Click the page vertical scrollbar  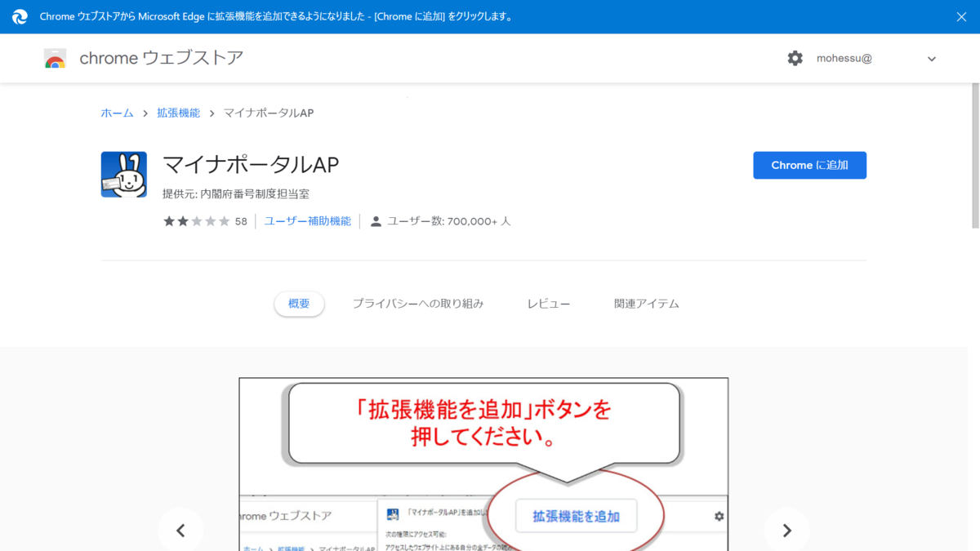click(x=973, y=155)
